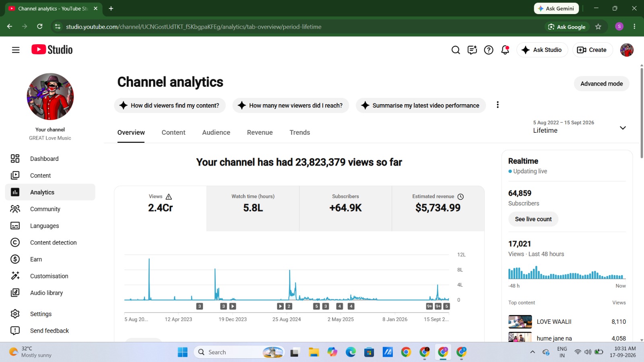Click the clock icon beside Estimated revenue
This screenshot has width=644, height=362.
(460, 197)
